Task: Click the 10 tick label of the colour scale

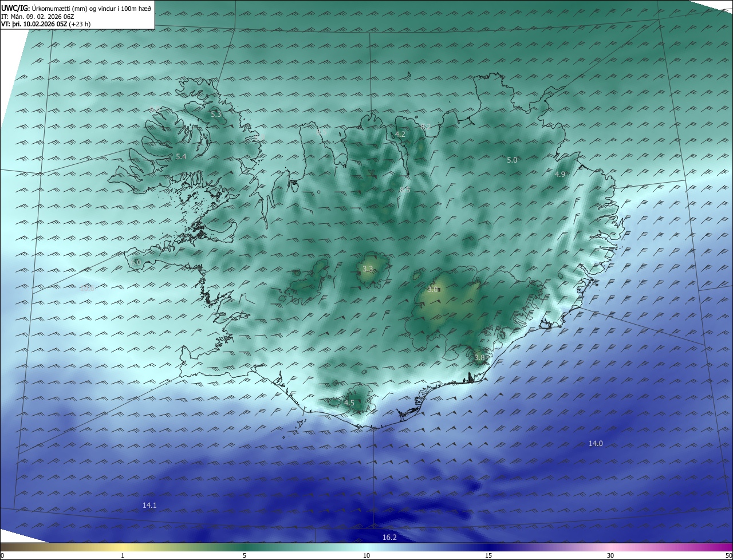Action: click(366, 556)
